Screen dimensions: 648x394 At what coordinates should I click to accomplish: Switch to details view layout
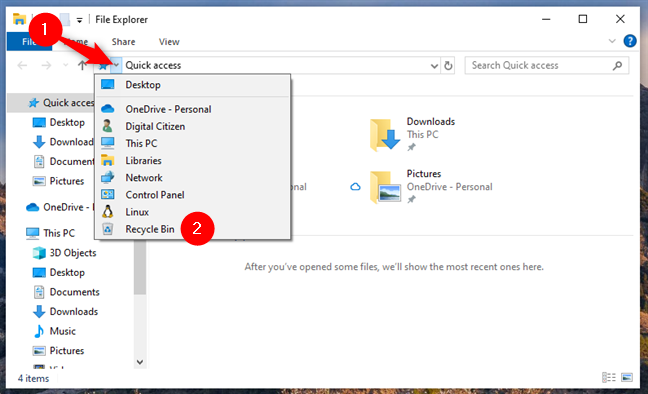(x=608, y=377)
